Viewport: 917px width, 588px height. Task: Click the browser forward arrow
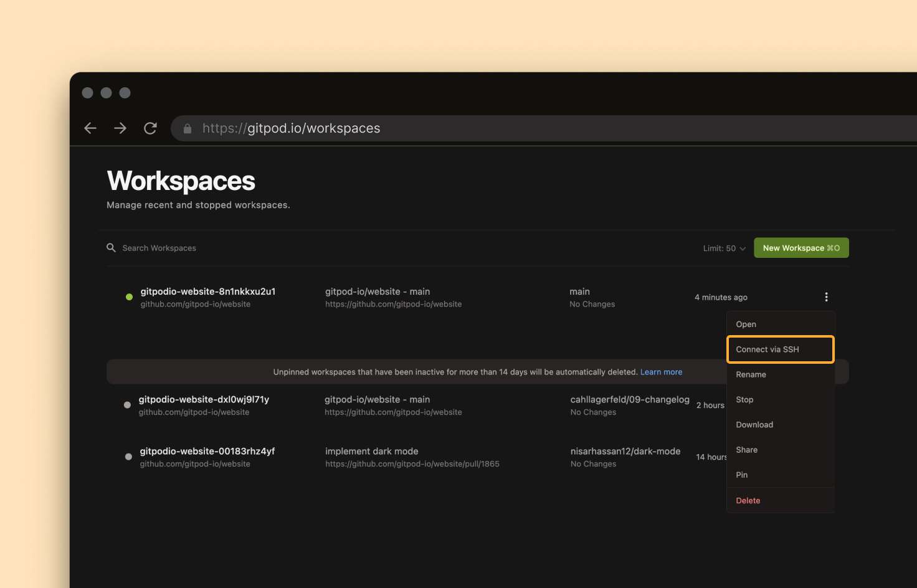(x=120, y=128)
